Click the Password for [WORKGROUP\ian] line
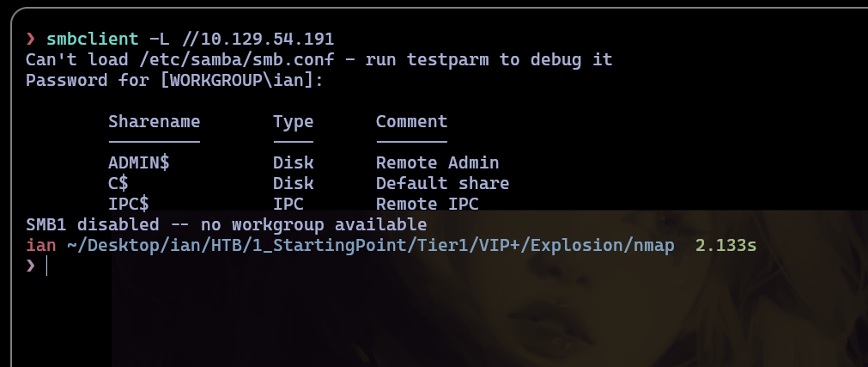868x367 pixels. (x=174, y=80)
